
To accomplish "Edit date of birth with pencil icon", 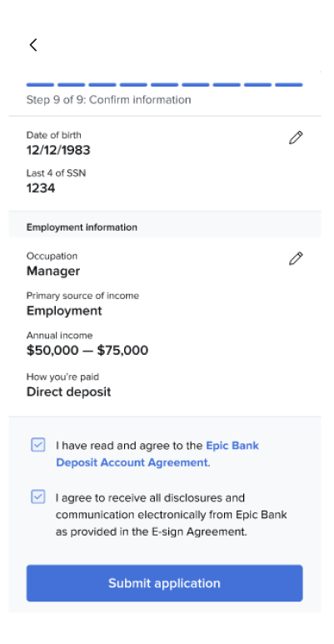I will point(296,137).
